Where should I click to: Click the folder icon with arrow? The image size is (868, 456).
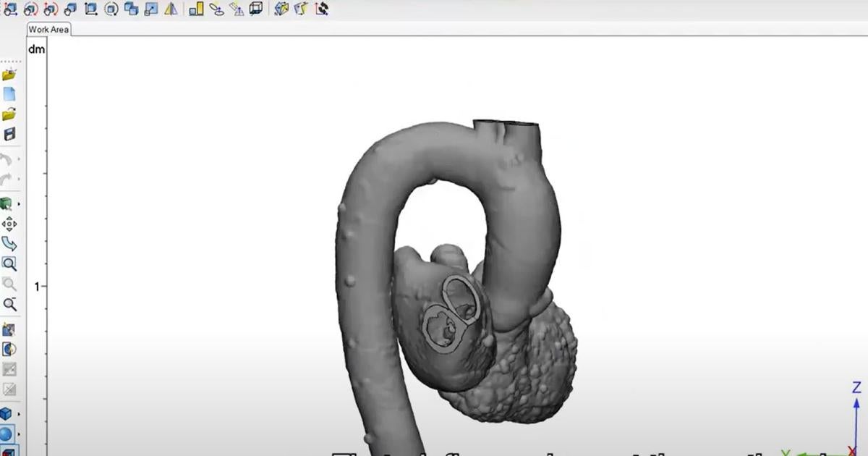(9, 114)
